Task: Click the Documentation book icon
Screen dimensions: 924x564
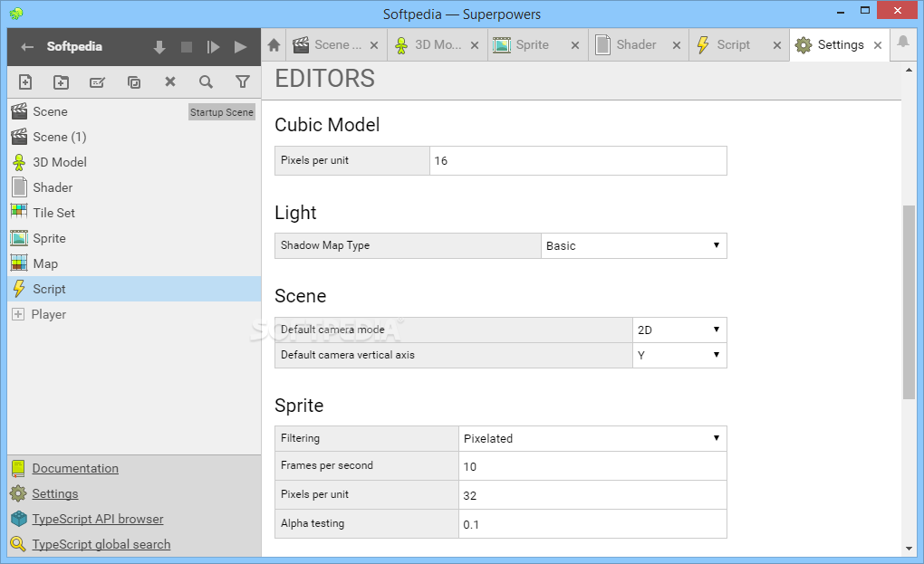Action: (x=18, y=469)
